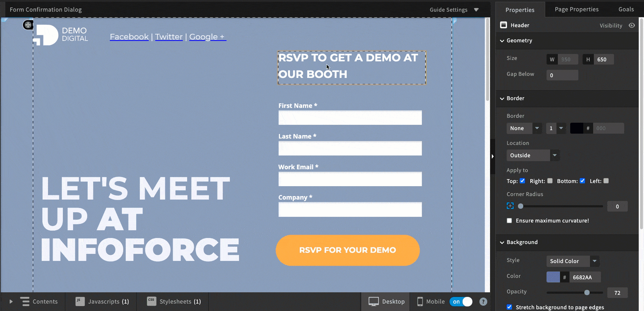Screen dimensions: 644x311
Task: Click the Gap Below input field
Action: (562, 75)
